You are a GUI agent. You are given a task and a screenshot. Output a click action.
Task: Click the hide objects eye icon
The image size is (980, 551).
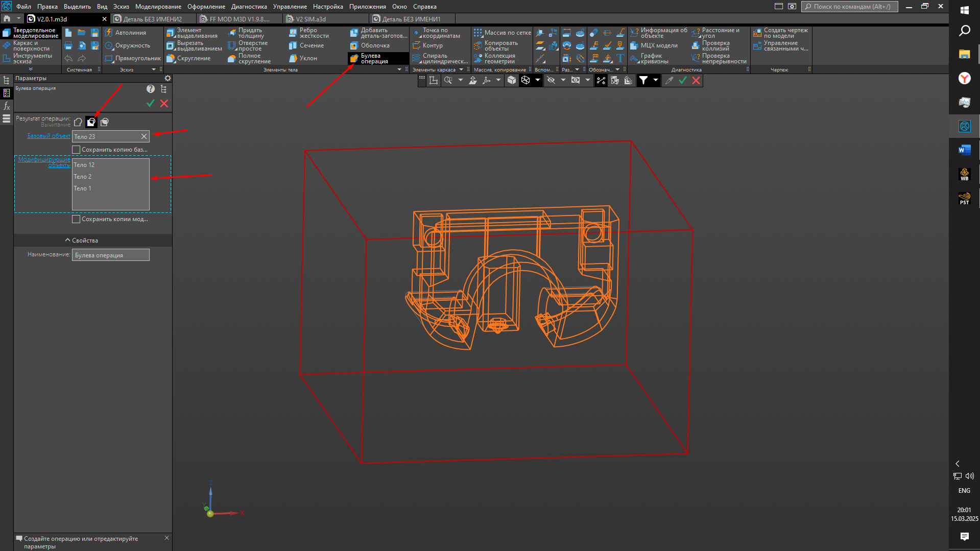coord(551,80)
